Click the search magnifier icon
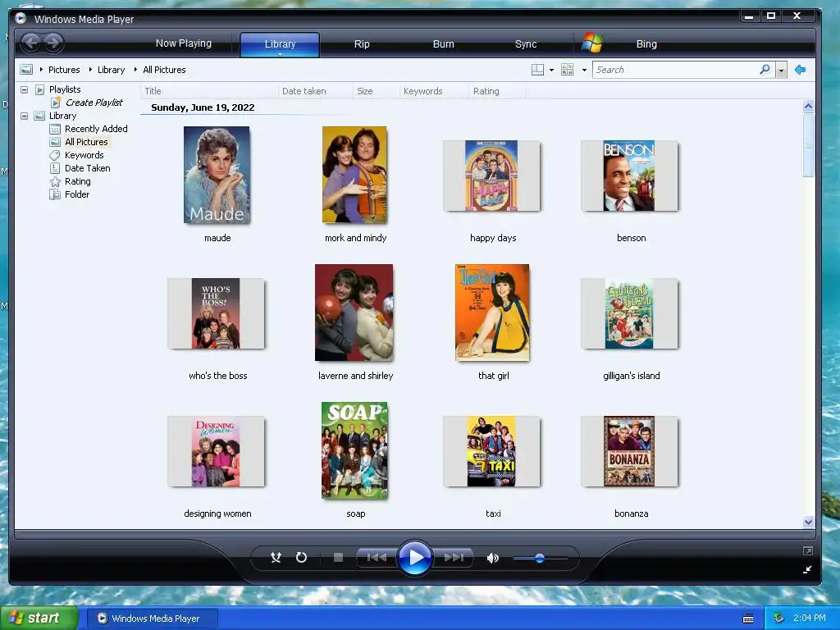Screen dimensions: 840x630 point(765,70)
